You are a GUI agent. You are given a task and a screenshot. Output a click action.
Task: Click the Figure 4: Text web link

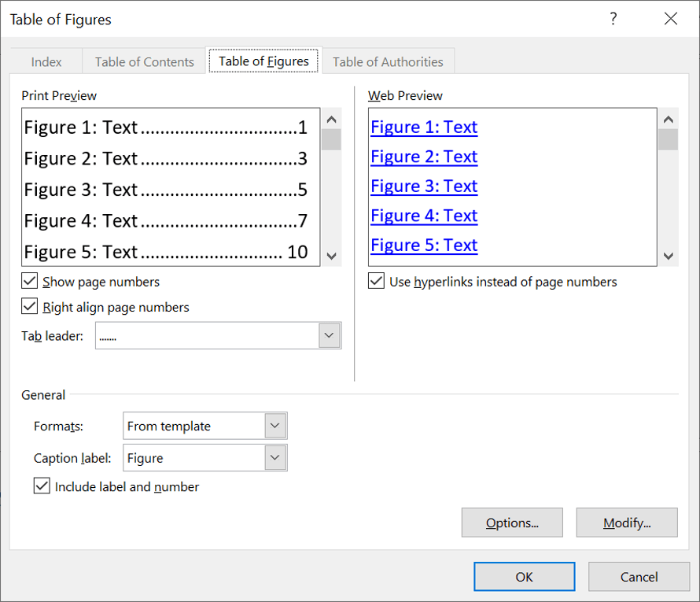[x=424, y=216]
